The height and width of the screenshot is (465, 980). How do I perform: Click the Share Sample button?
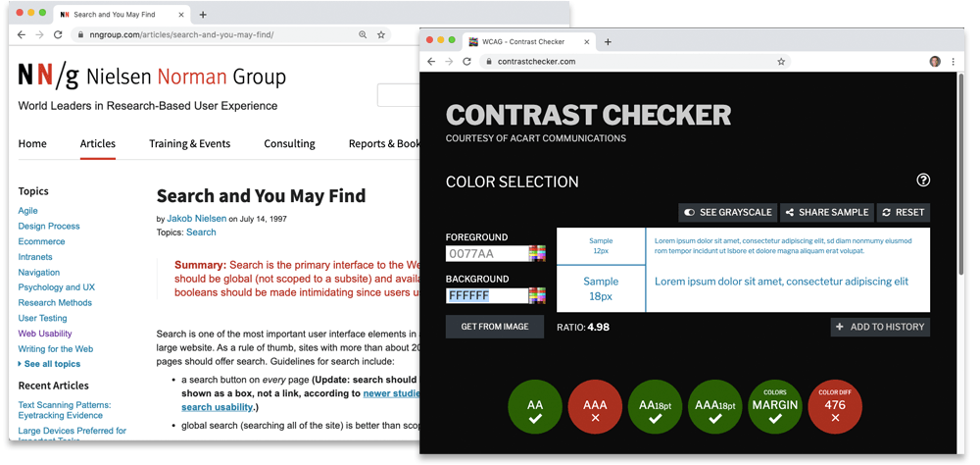coord(827,212)
